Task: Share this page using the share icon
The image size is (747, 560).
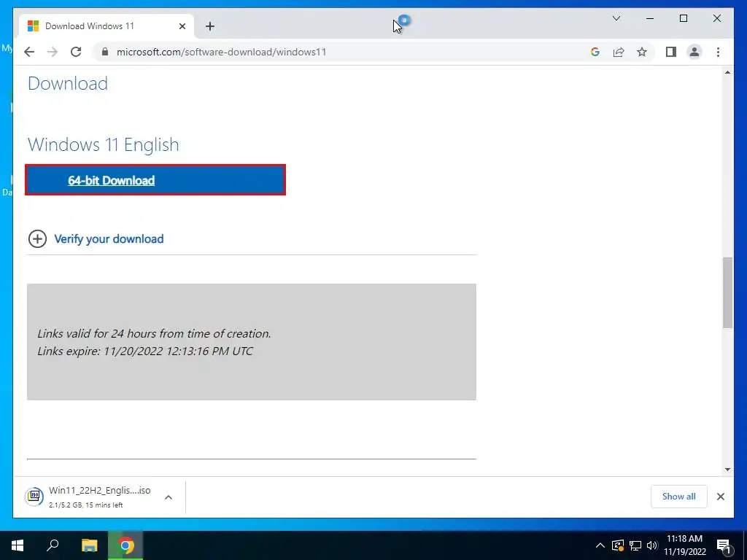Action: [619, 52]
